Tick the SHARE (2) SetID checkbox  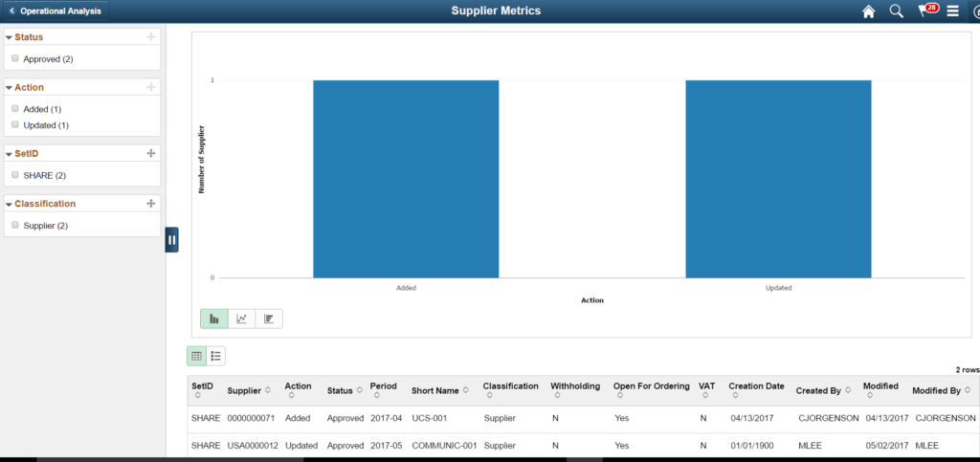click(x=15, y=175)
